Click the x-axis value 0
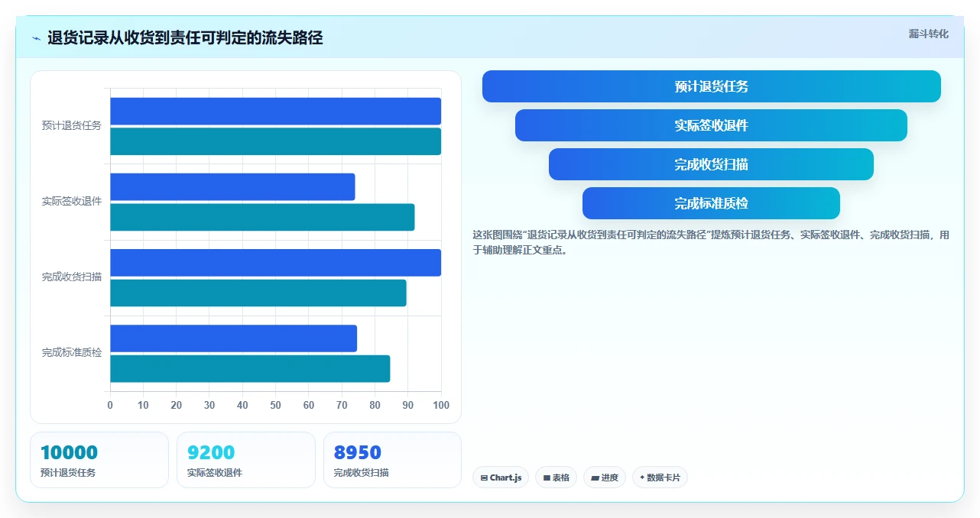This screenshot has width=980, height=518. tap(110, 405)
